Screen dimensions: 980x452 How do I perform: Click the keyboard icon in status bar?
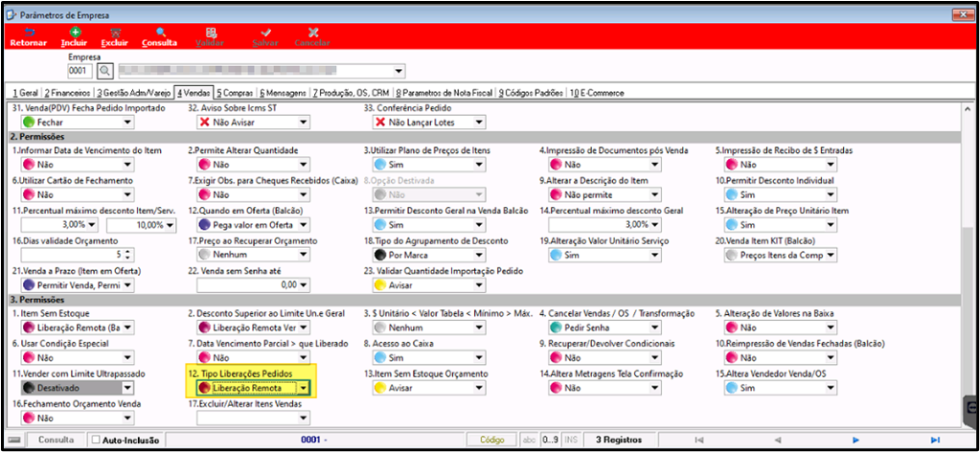(x=14, y=440)
